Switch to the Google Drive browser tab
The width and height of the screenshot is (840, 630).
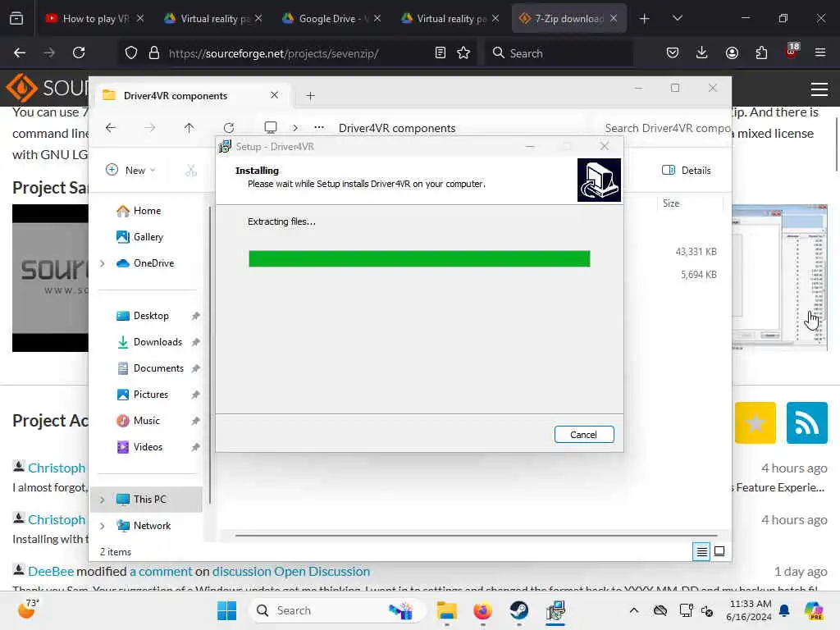pyautogui.click(x=332, y=19)
